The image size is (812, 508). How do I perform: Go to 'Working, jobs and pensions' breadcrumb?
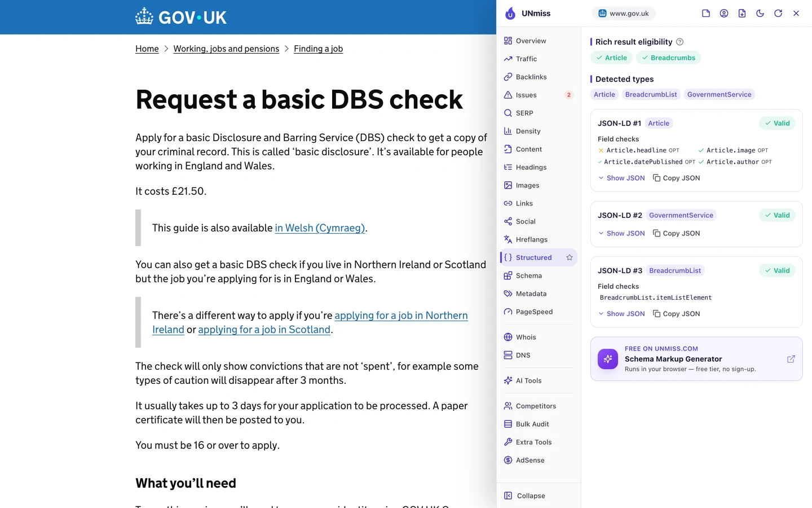pyautogui.click(x=226, y=49)
